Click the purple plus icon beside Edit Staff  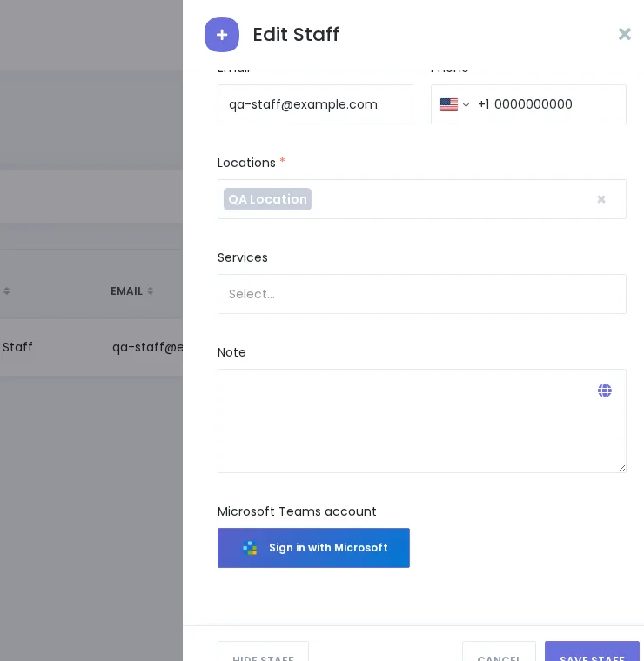tap(221, 35)
